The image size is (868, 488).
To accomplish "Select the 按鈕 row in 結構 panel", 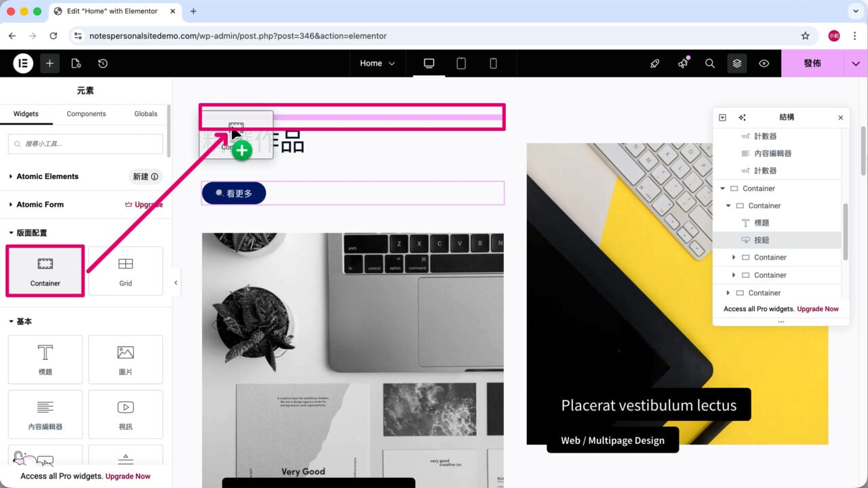I will tap(777, 240).
